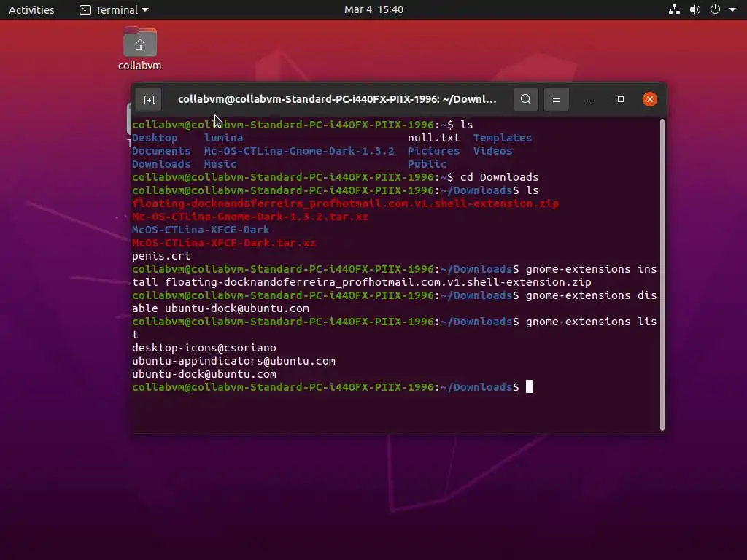Viewport: 747px width, 560px height.
Task: Open the collabvm home folder icon
Action: pos(139,49)
